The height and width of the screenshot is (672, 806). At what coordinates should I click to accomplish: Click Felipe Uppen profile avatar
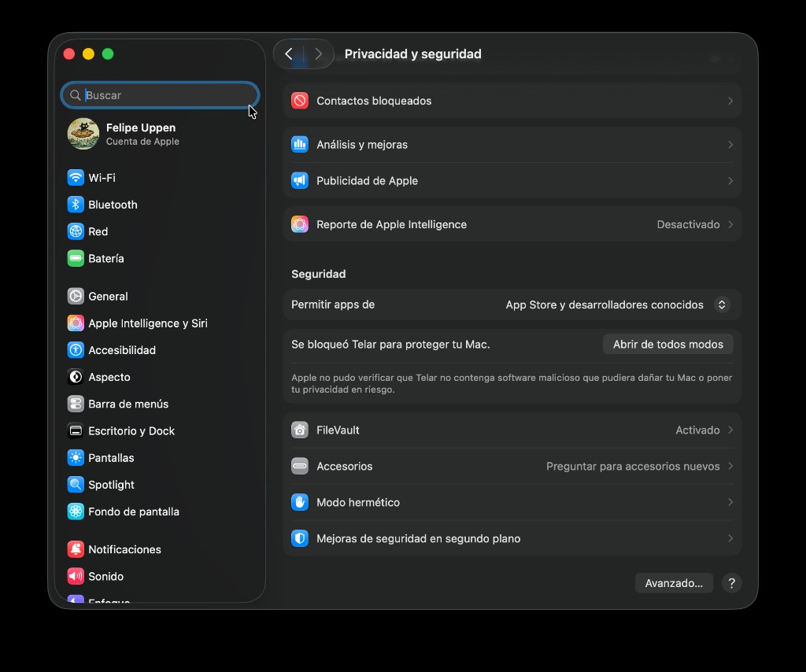click(83, 134)
